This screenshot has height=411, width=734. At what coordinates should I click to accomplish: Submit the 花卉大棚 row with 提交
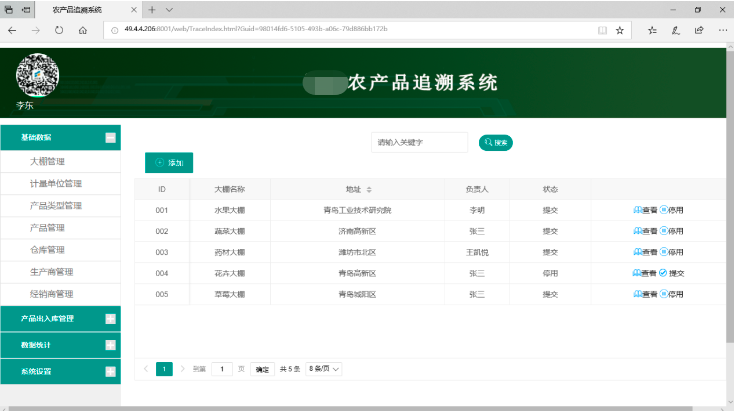click(672, 273)
